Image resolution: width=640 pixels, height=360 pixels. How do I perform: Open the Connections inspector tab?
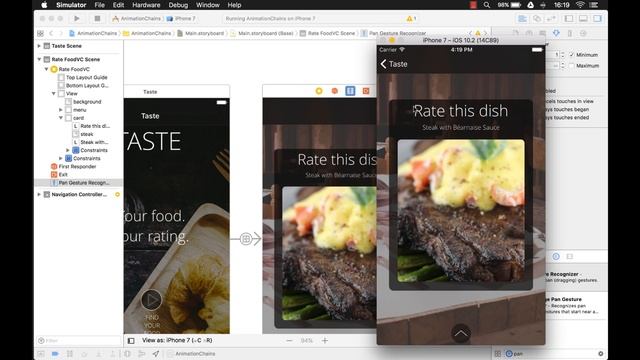(583, 33)
